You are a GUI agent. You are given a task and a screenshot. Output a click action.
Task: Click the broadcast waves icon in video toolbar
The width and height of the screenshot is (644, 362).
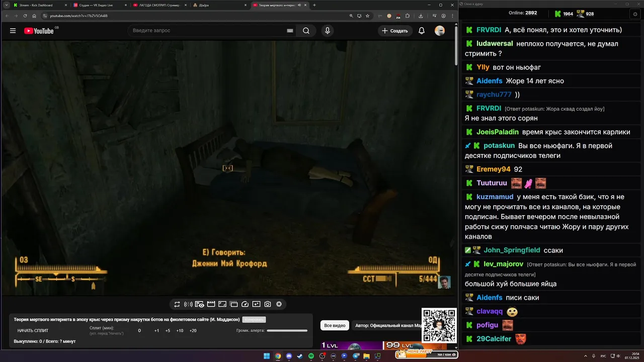coord(188,304)
